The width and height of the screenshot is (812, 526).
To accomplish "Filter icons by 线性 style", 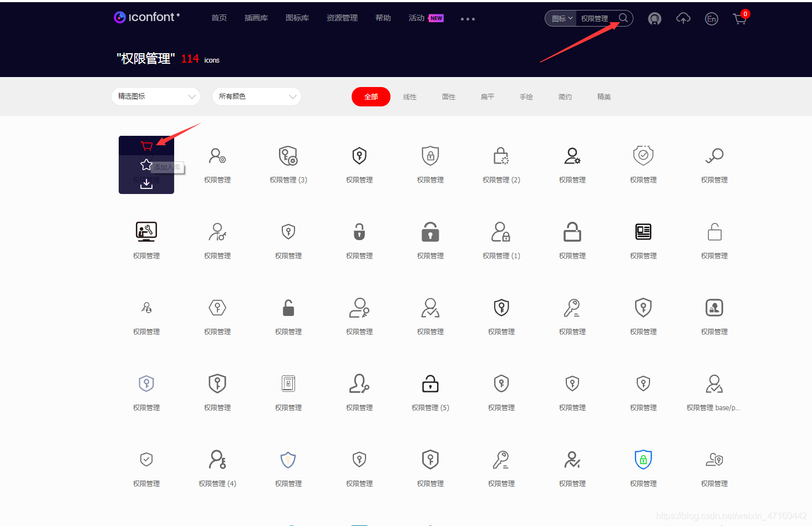I will pyautogui.click(x=410, y=97).
